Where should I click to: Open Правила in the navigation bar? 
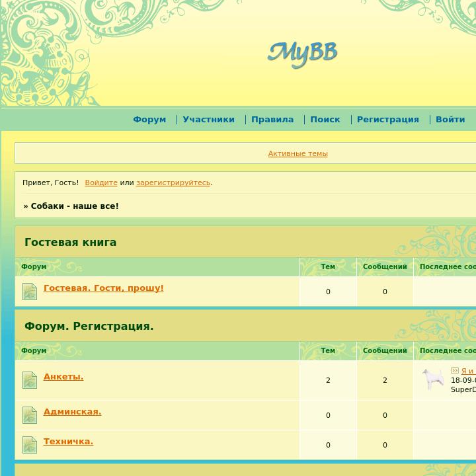tap(272, 119)
